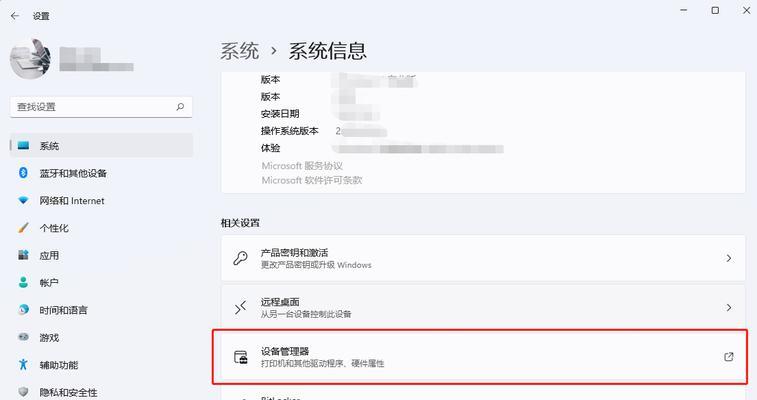This screenshot has width=757, height=400.
Task: Expand 远程桌面 chevron arrow
Action: tap(729, 307)
